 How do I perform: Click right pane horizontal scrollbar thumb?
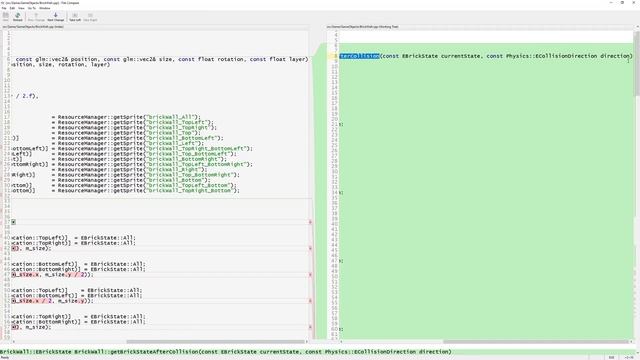pyautogui.click(x=536, y=342)
